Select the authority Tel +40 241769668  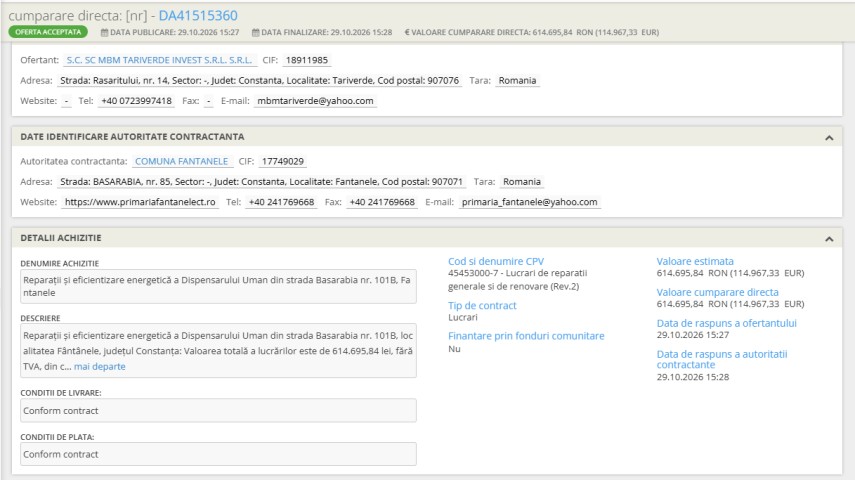tap(281, 202)
